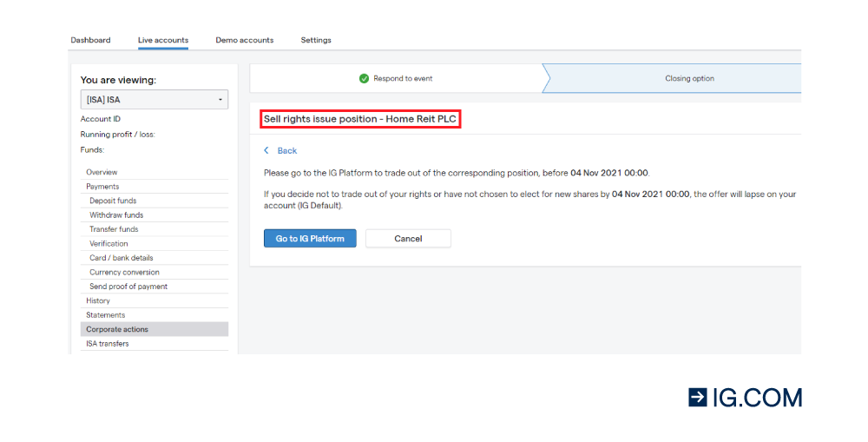The width and height of the screenshot is (868, 442).
Task: Open the ISA account dropdown
Action: pyautogui.click(x=155, y=100)
